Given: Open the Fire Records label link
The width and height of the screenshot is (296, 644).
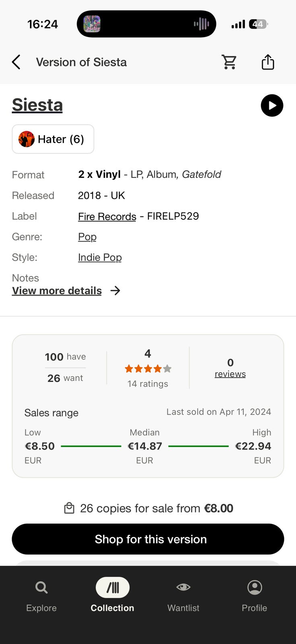Looking at the screenshot, I should pos(107,217).
